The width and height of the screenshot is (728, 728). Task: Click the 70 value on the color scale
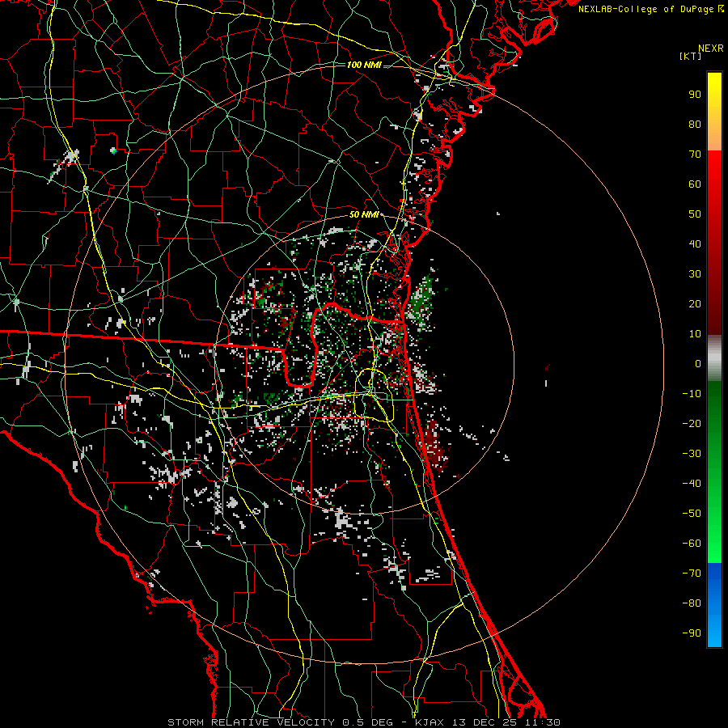(x=695, y=154)
